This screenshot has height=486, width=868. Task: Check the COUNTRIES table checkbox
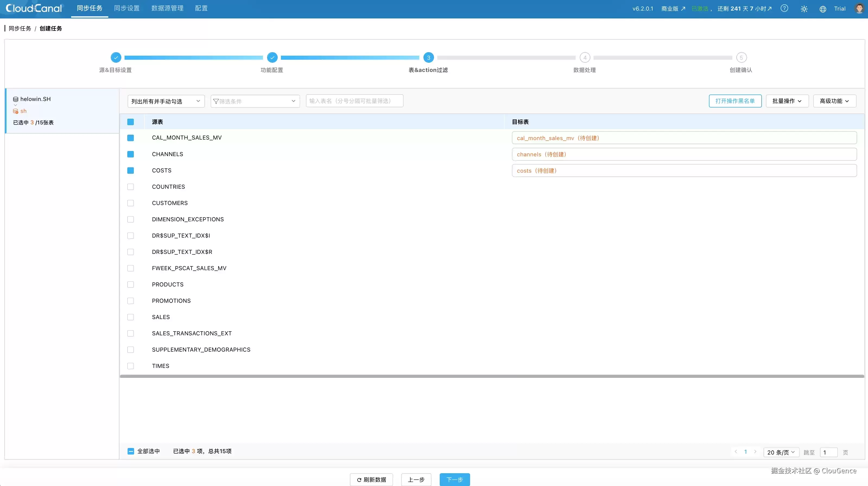pyautogui.click(x=130, y=187)
